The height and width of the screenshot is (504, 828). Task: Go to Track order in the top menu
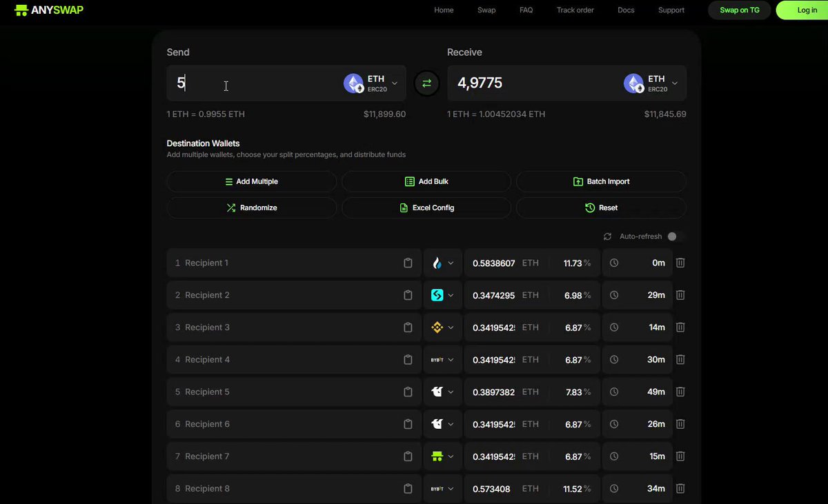pos(575,10)
